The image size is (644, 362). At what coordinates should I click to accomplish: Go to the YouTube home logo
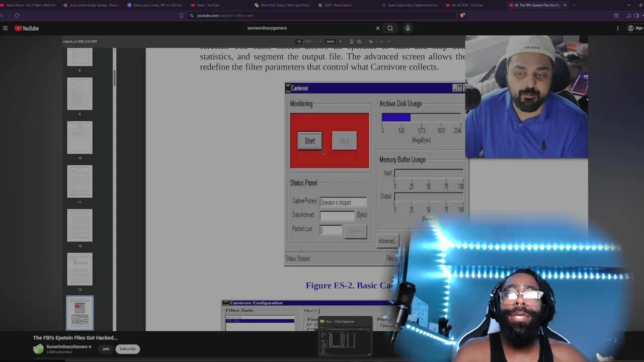(27, 28)
